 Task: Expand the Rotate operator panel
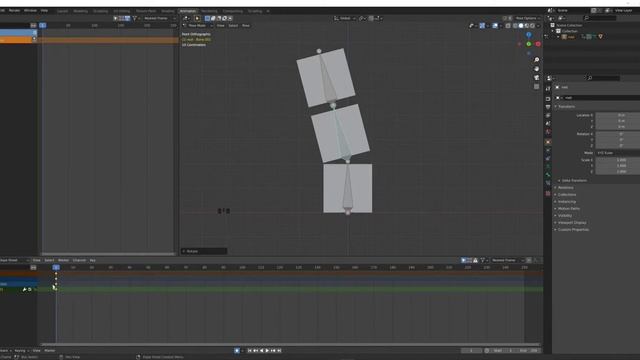(204, 251)
